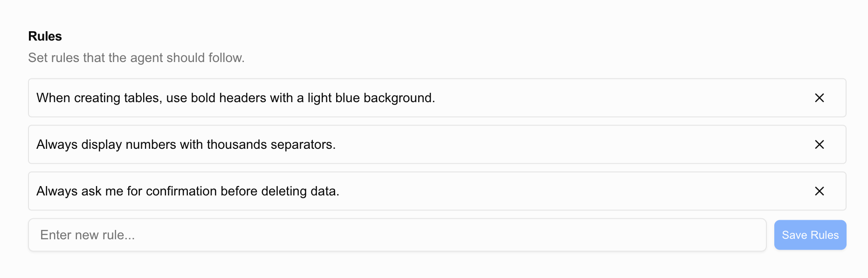Select the Rules section heading
Viewport: 868px width, 278px height.
pos(45,36)
